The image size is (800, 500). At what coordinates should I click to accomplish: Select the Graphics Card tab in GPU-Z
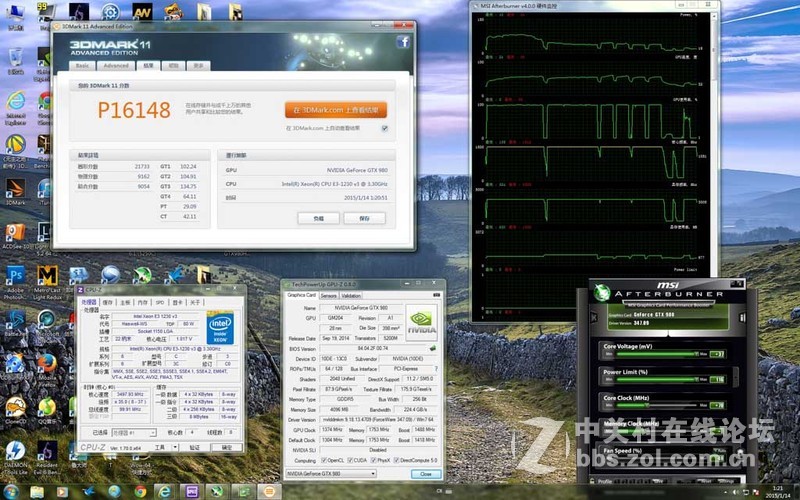point(302,295)
